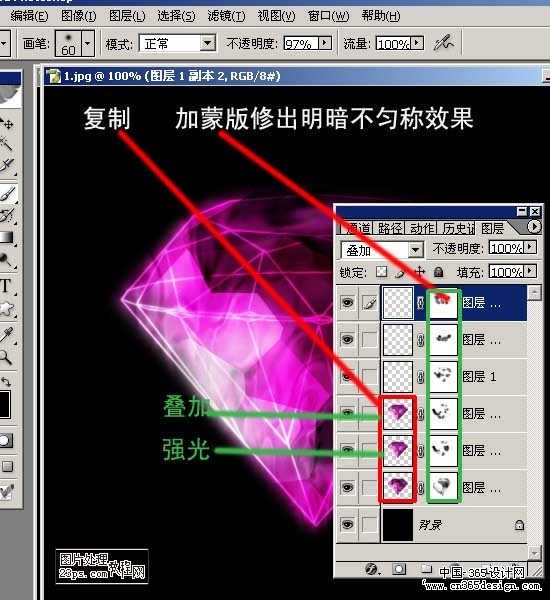Viewport: 550px width, 600px height.
Task: Select the Brush tool in toolbox
Action: coord(8,194)
